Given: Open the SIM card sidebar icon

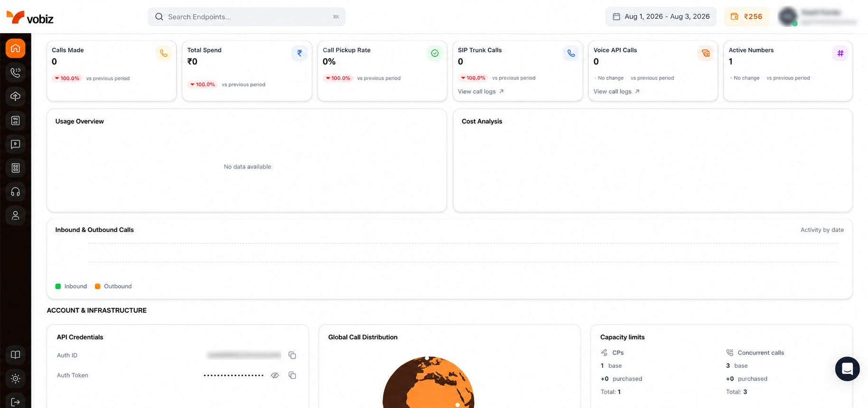Looking at the screenshot, I should pos(16,121).
